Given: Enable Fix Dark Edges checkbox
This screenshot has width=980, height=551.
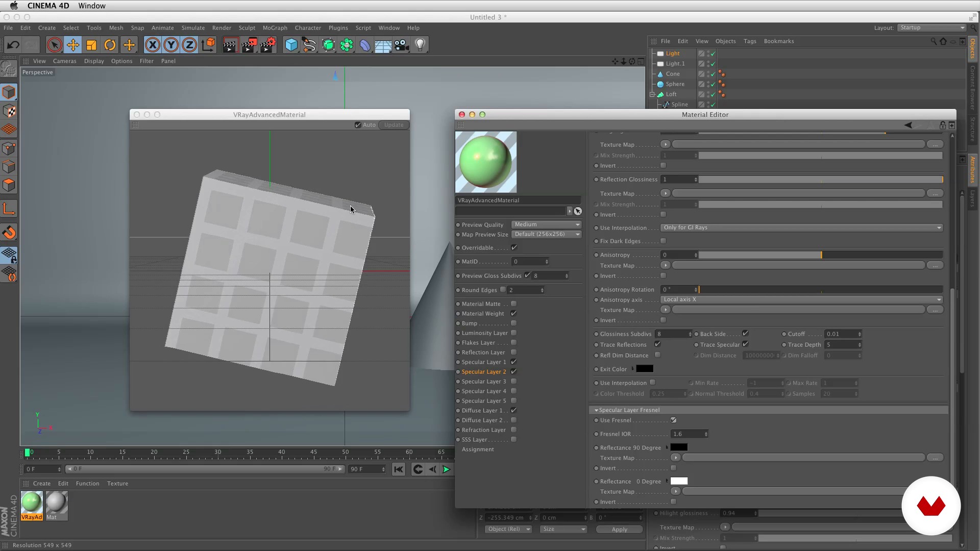Looking at the screenshot, I should click(x=663, y=241).
